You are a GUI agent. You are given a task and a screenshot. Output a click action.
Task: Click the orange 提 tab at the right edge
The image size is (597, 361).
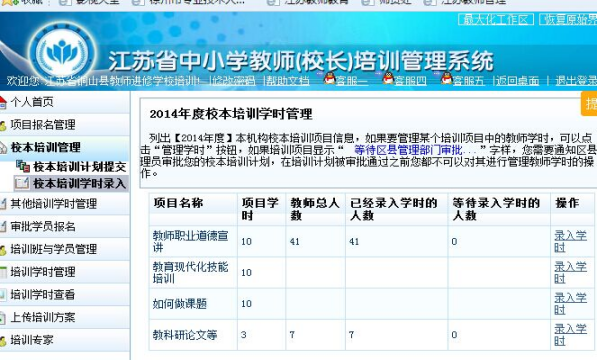(x=589, y=104)
